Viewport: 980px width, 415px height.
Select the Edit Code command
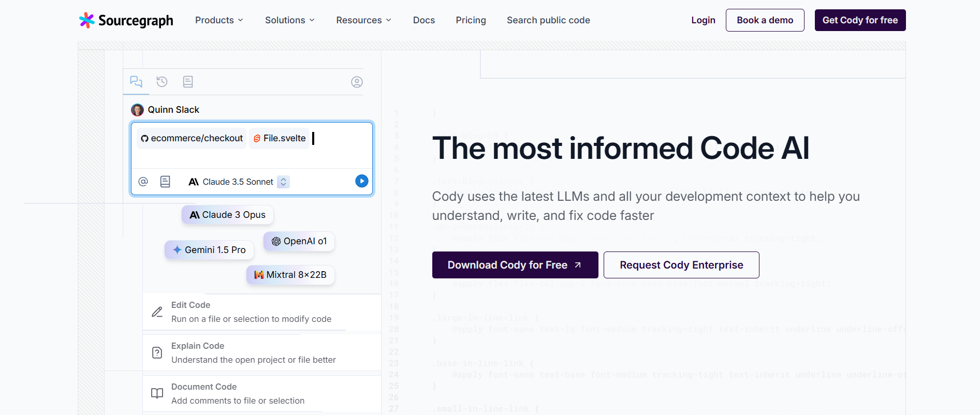[x=262, y=312]
